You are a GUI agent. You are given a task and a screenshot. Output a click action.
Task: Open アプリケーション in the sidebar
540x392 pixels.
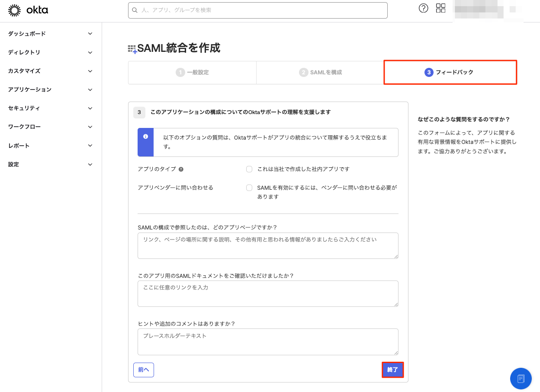30,89
